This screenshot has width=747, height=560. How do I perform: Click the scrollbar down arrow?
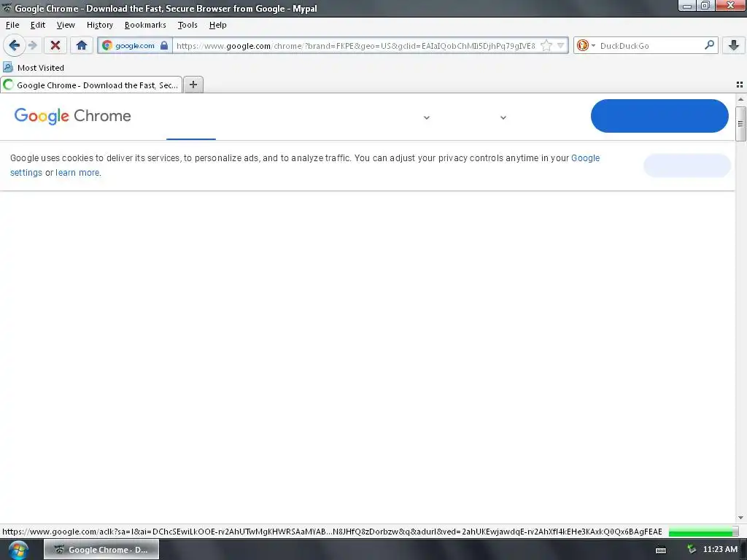click(740, 518)
